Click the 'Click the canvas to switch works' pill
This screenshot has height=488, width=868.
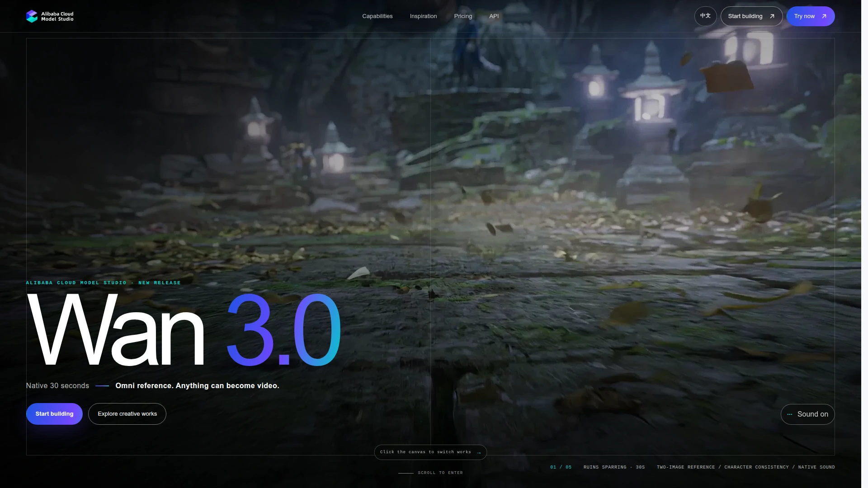click(x=430, y=452)
